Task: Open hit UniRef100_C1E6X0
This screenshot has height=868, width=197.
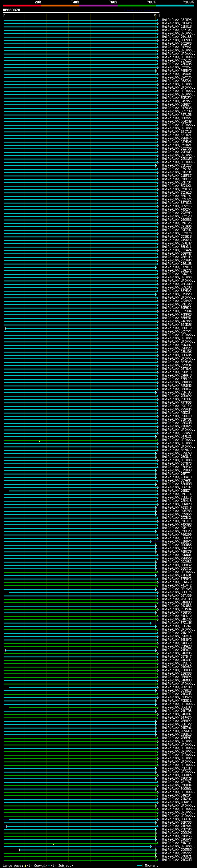Action: [176, 23]
